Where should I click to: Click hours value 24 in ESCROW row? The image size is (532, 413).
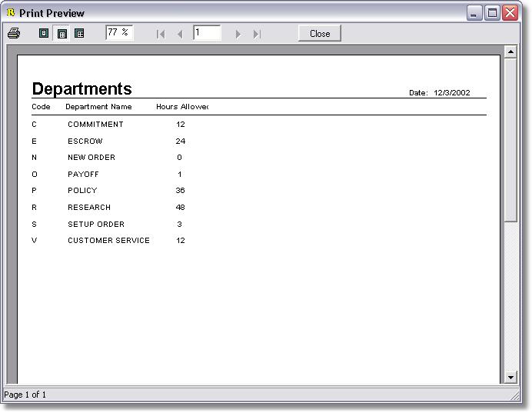[181, 142]
